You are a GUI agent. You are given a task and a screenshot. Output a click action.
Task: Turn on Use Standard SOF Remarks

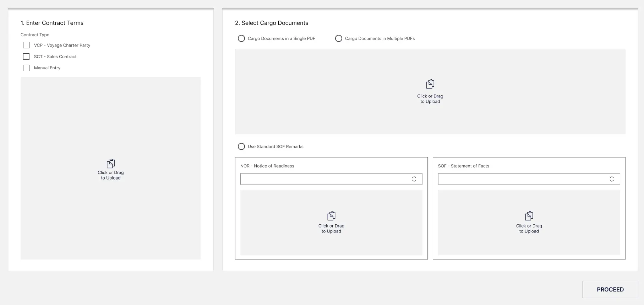click(241, 146)
